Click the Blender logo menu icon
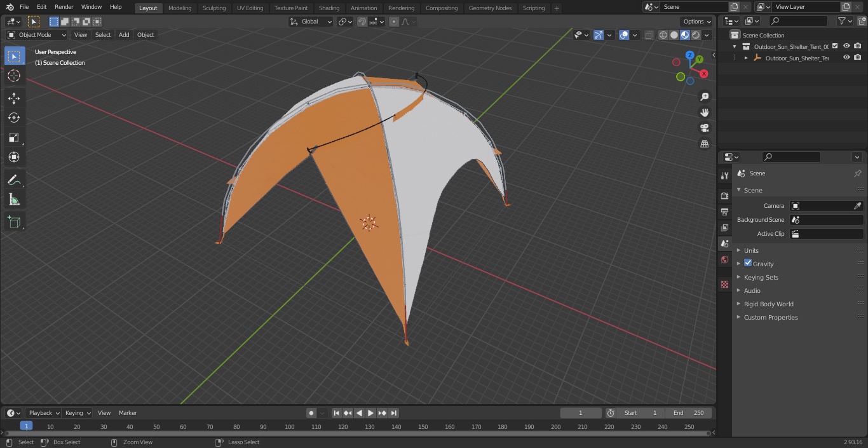Viewport: 868px width, 448px height. coord(10,7)
